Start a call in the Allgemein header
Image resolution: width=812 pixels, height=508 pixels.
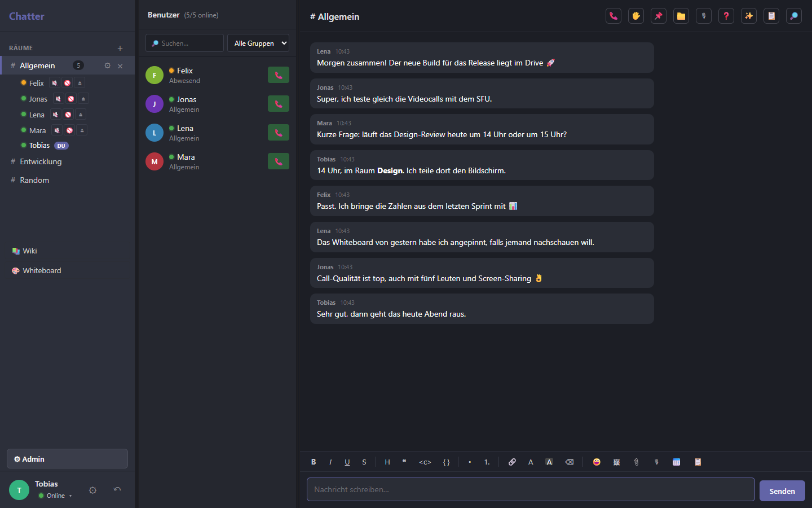[x=614, y=16]
